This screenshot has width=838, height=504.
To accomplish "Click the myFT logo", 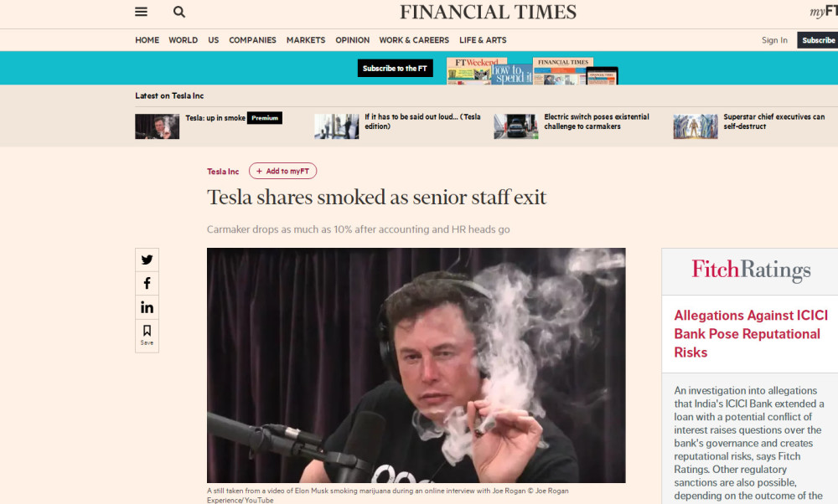I will [824, 12].
